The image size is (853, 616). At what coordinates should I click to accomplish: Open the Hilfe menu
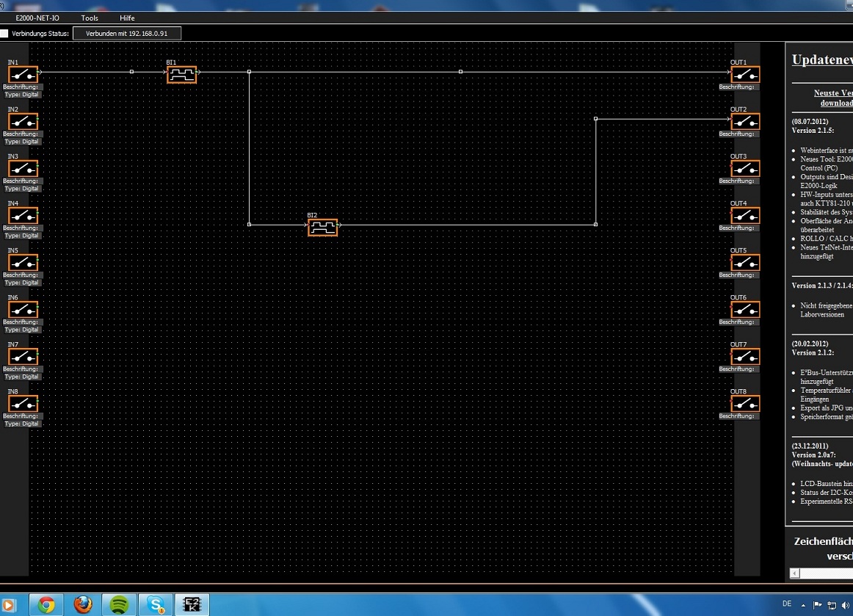tap(127, 18)
